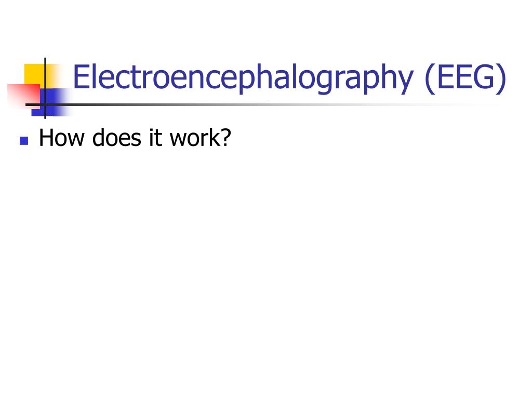Screen dimensions: 532x399
Task: Click the word work? in bullet
Action: point(201,138)
